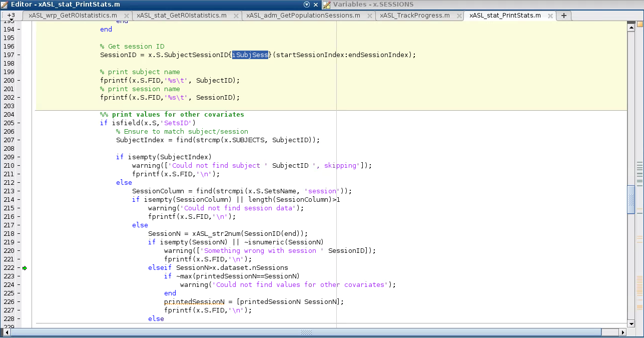Add a new editor tab with plus button
The height and width of the screenshot is (338, 644).
pos(564,16)
